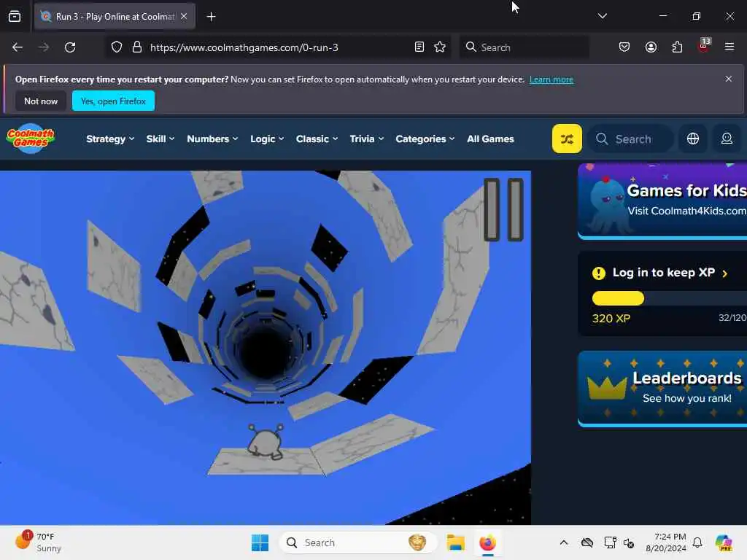Click the address bar URL

(244, 47)
